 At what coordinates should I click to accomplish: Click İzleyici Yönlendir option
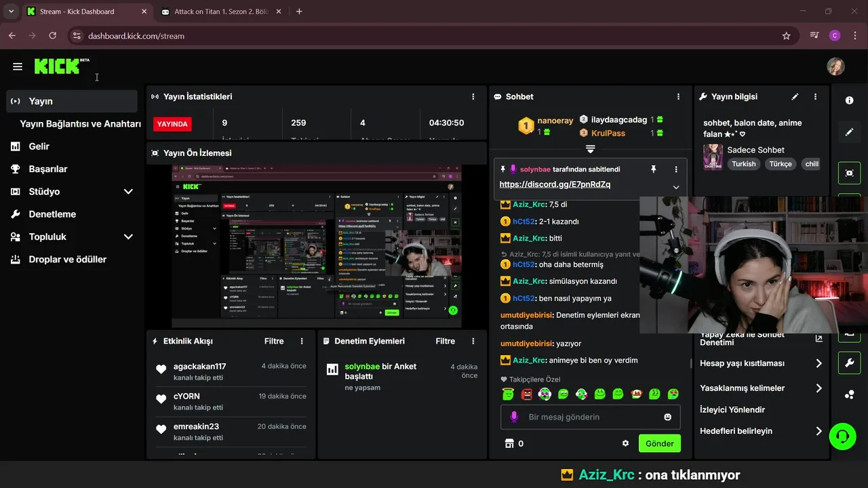pyautogui.click(x=732, y=410)
